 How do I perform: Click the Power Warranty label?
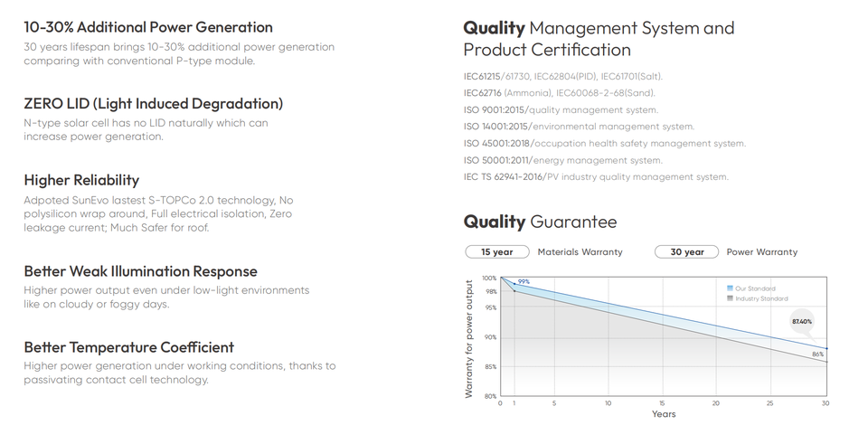coord(762,252)
